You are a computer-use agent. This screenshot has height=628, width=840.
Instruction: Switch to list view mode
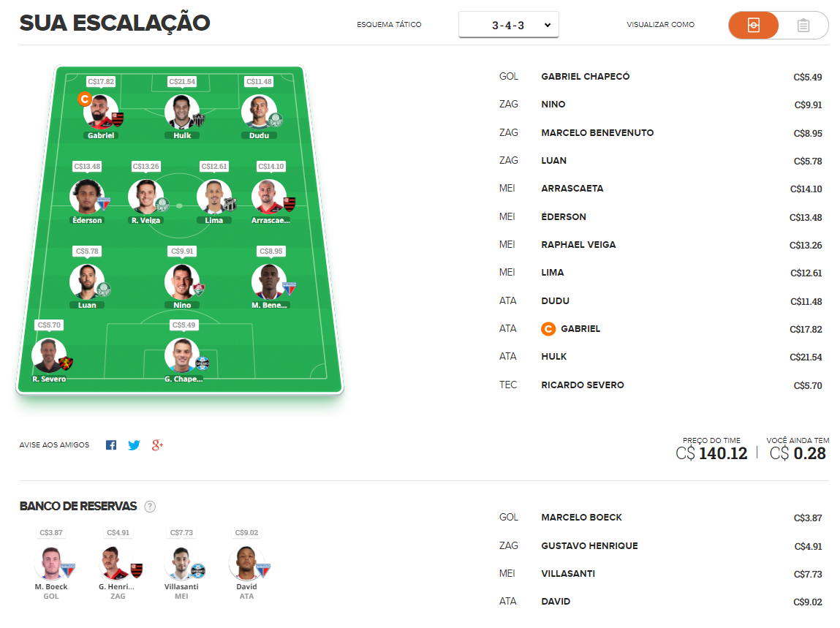pos(803,25)
